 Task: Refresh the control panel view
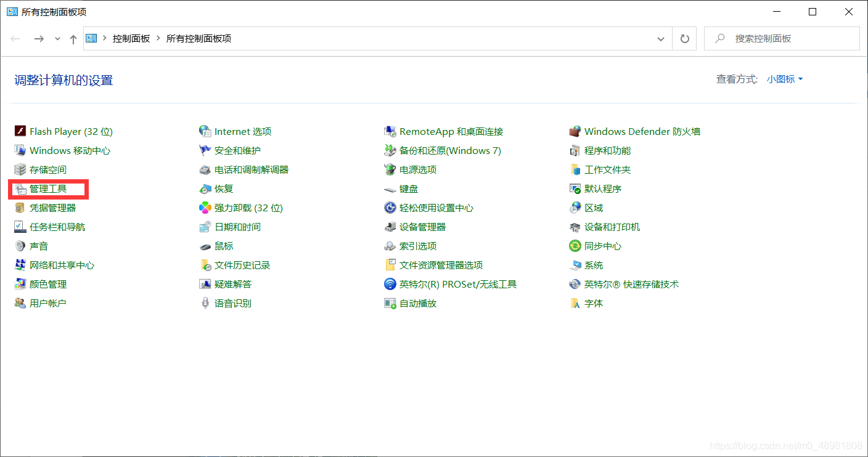click(684, 38)
